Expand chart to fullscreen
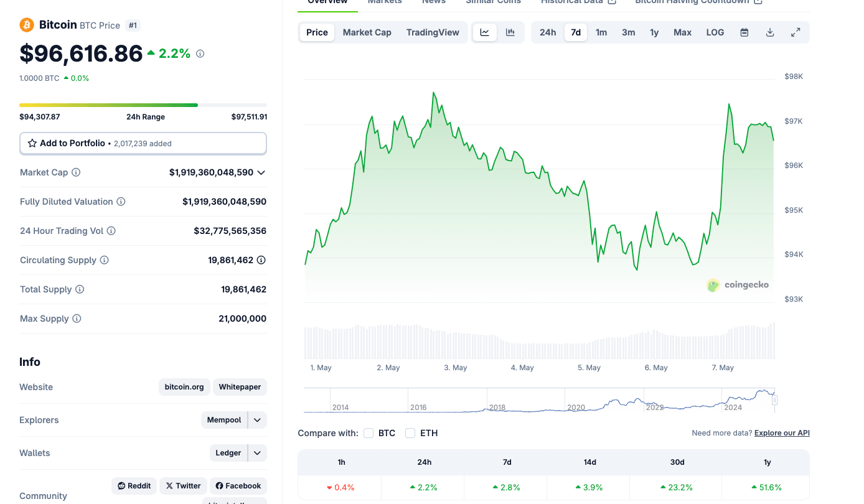 click(796, 32)
